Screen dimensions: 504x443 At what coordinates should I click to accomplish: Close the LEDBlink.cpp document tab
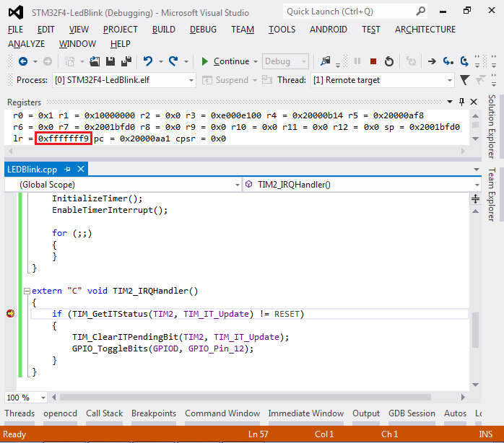[81, 169]
